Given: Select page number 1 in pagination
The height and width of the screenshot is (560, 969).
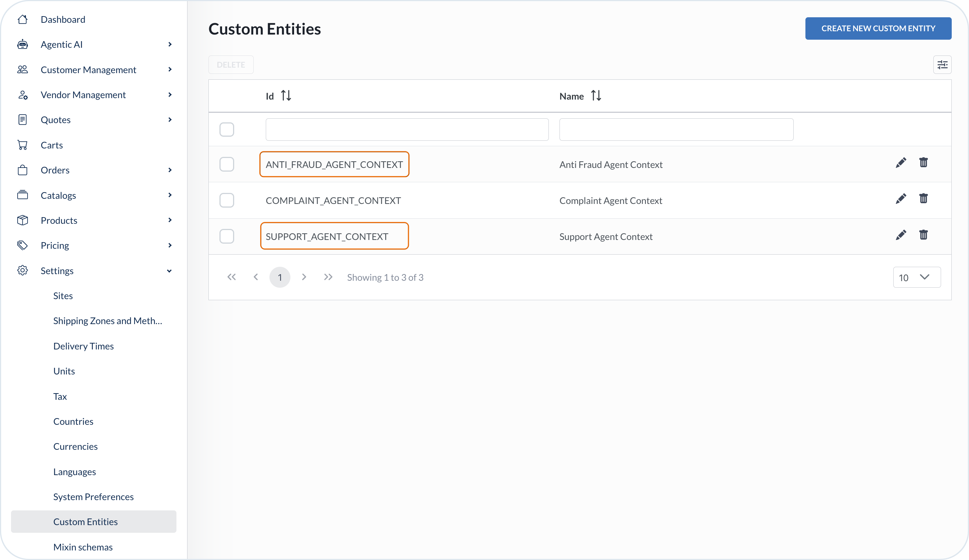Looking at the screenshot, I should 280,277.
